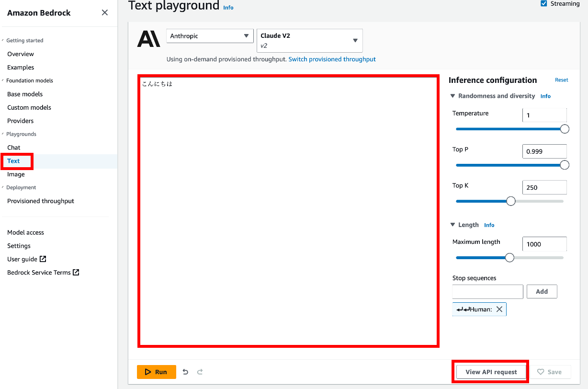This screenshot has width=588, height=389.
Task: Collapse Randomness and diversity section
Action: [452, 96]
